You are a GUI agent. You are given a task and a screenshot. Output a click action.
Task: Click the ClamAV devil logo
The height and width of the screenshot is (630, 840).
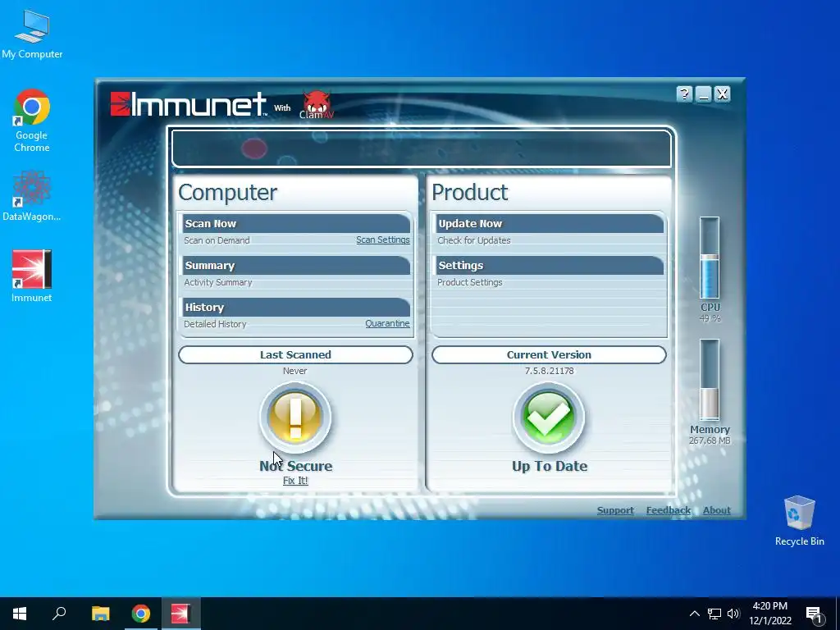pos(317,104)
